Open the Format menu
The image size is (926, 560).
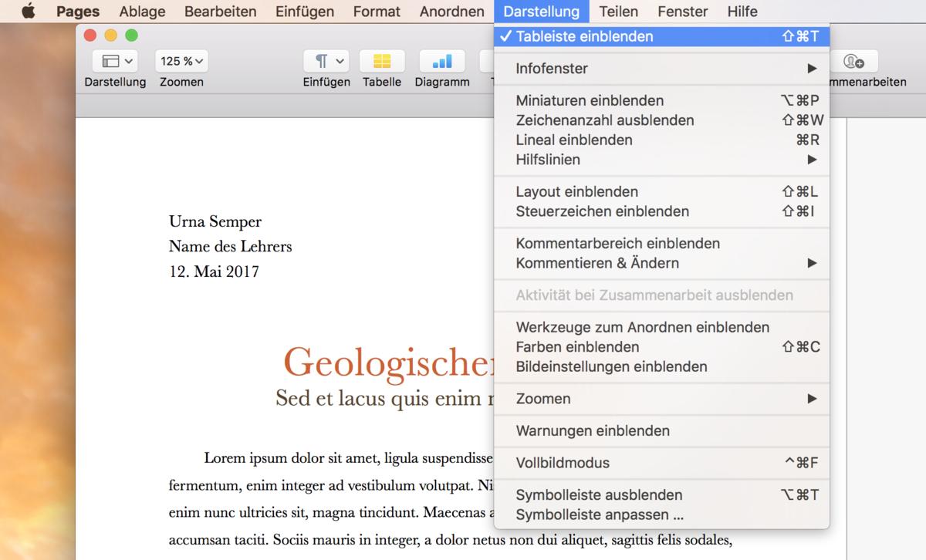tap(377, 11)
